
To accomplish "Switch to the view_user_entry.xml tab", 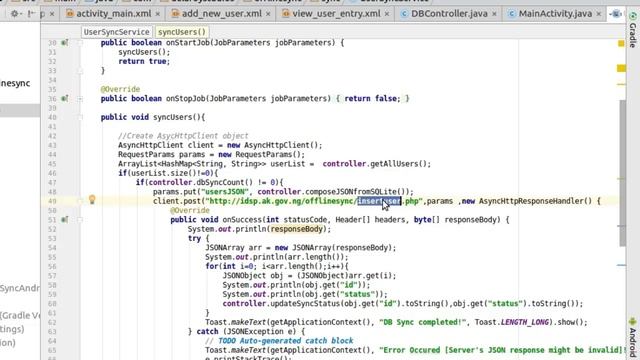I will 336,14.
